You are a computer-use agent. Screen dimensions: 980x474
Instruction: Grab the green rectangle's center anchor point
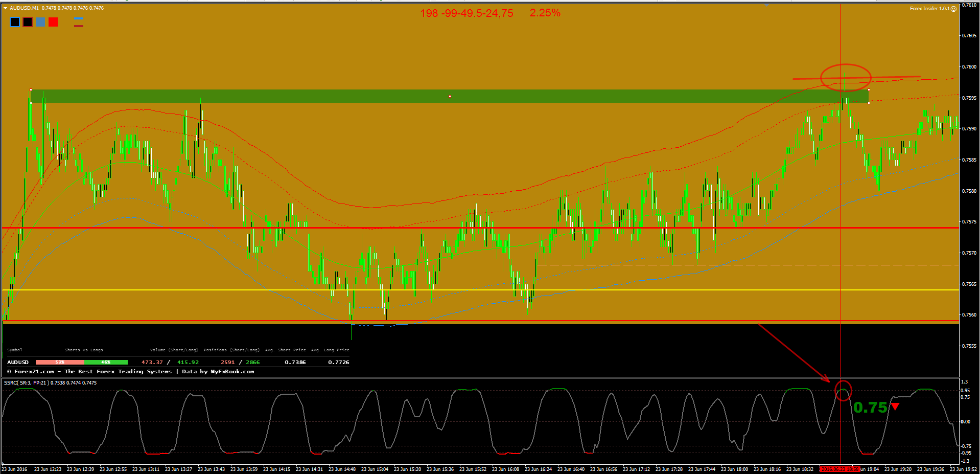tap(450, 96)
